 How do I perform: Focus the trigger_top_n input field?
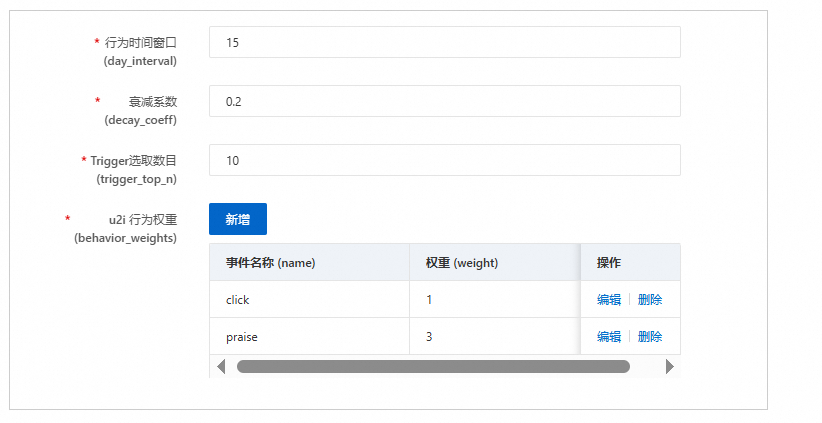point(444,160)
